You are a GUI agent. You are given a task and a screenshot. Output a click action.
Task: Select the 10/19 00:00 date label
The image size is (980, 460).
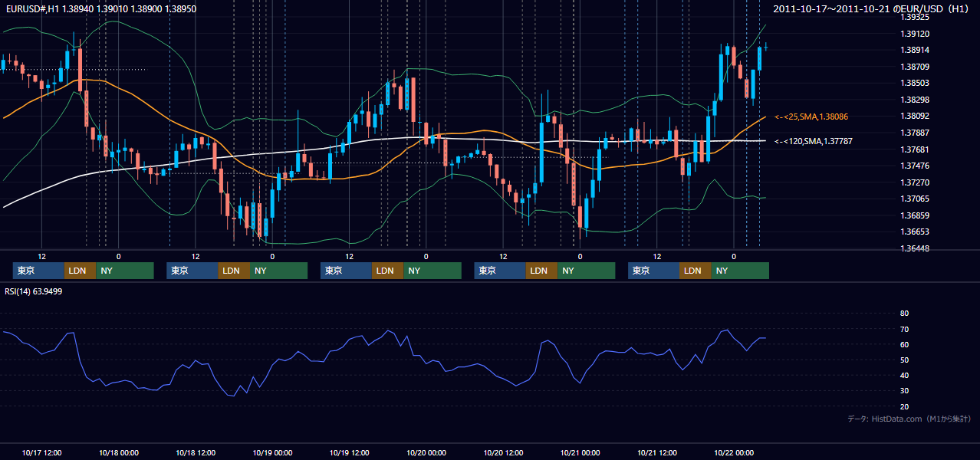tap(272, 452)
